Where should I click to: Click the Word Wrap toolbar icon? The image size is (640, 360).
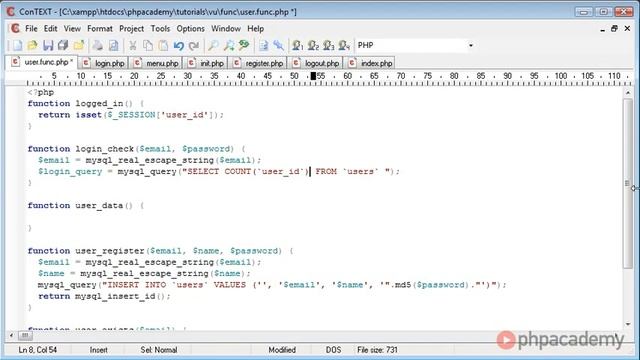coord(263,45)
